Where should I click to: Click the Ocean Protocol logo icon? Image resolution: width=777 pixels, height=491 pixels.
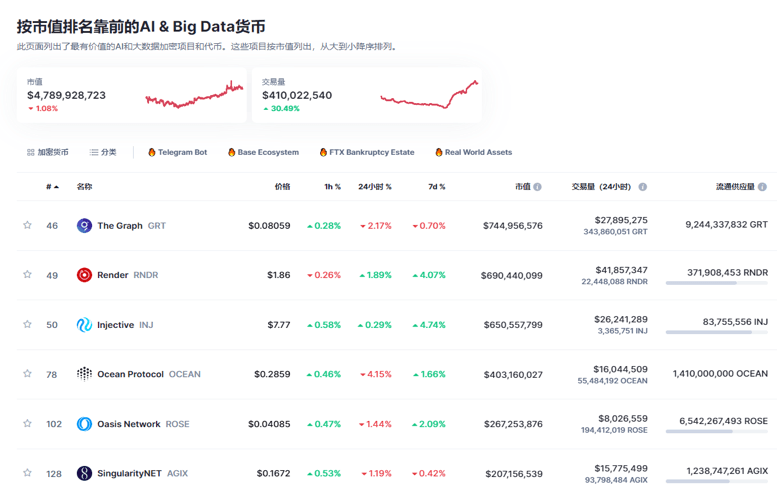pyautogui.click(x=84, y=374)
